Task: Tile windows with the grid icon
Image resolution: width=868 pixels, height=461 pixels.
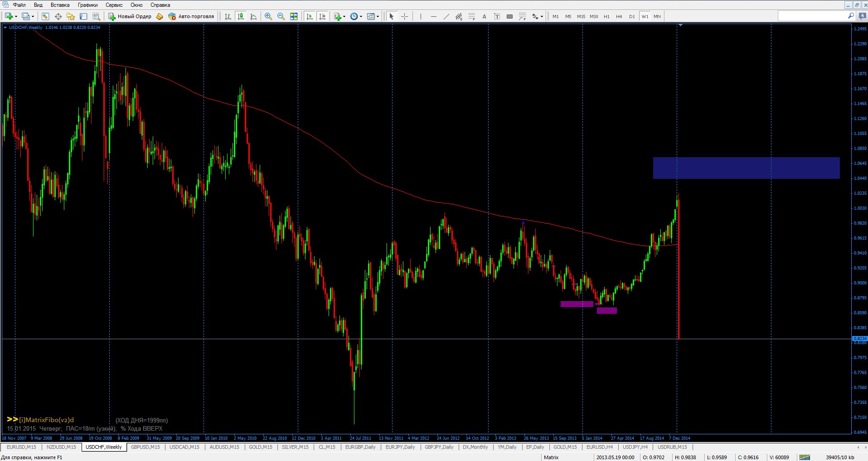Action: pos(294,16)
